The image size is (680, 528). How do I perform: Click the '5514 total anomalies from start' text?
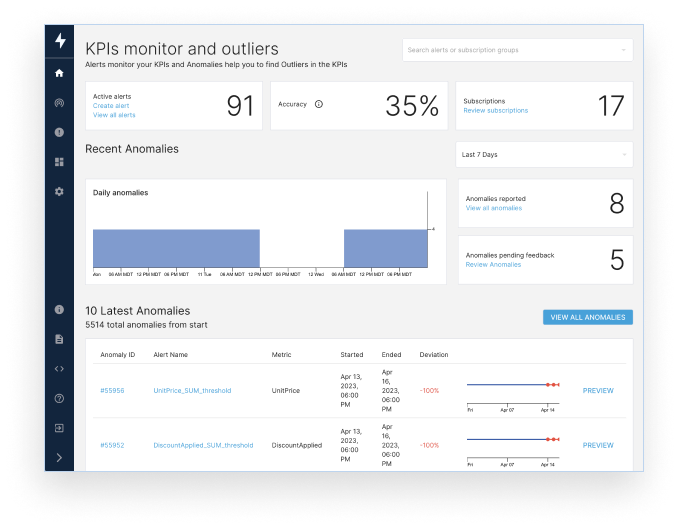146,325
